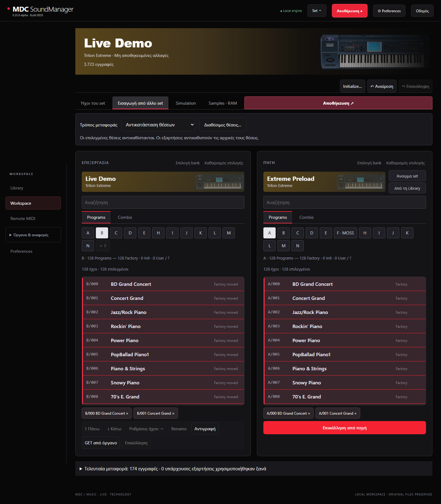Image resolution: width=441 pixels, height=504 pixels.
Task: Open the Τρόπος μεταφοράς dropdown
Action: coord(158,125)
